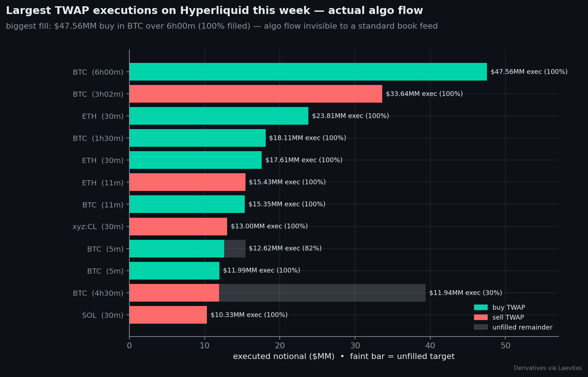
Task: Click the '30' tick on the x-axis
Action: pos(355,346)
